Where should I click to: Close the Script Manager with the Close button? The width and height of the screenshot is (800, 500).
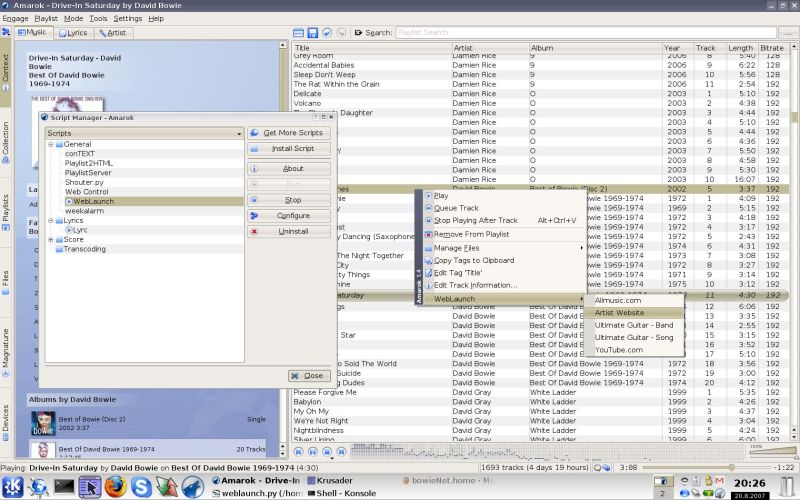[309, 376]
